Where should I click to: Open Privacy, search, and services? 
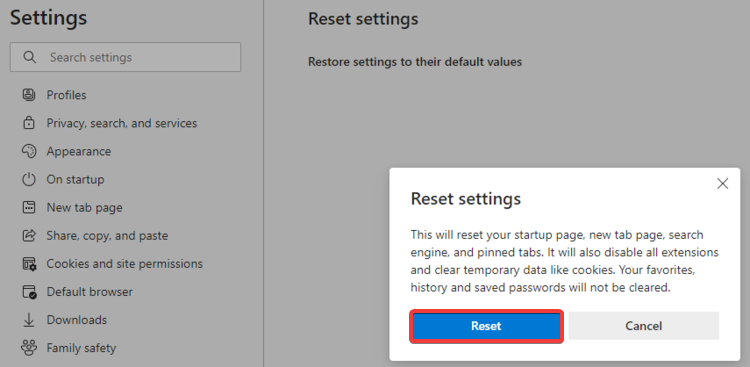tap(121, 123)
